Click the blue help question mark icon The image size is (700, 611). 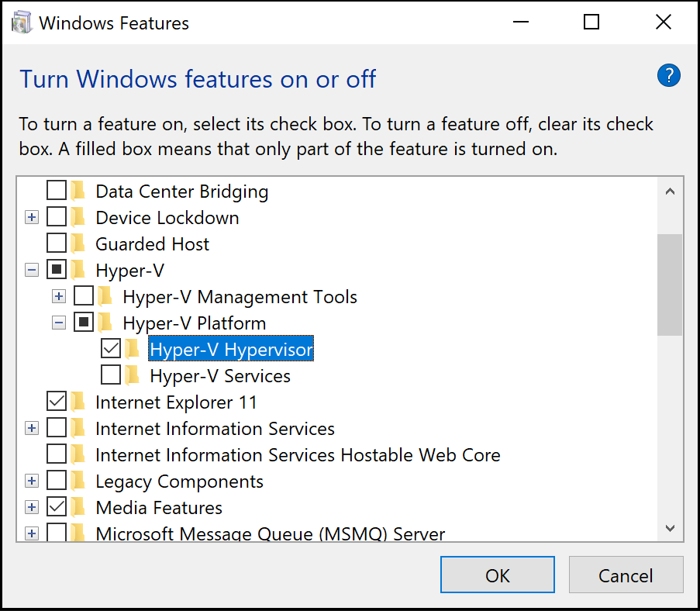(668, 76)
